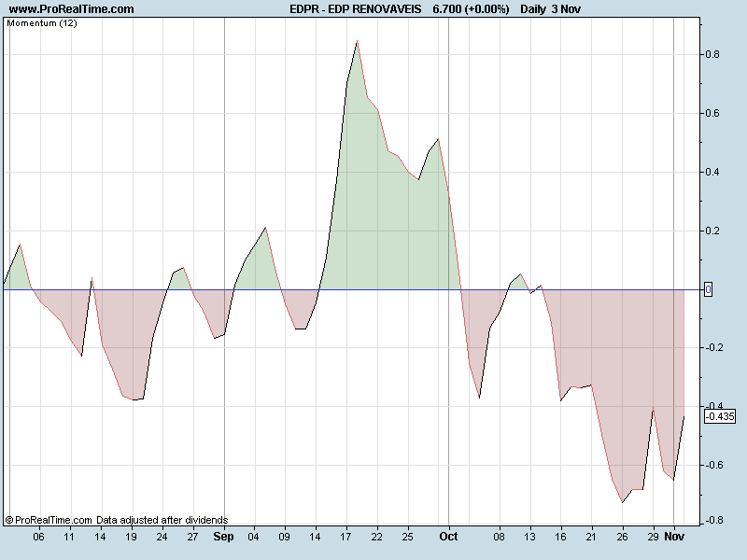Click the -0.435 current value box
Viewport: 747px width, 560px height.
720,416
